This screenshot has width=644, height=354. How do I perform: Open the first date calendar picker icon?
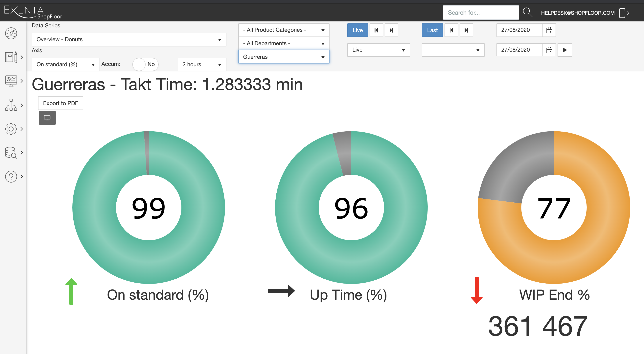click(549, 30)
